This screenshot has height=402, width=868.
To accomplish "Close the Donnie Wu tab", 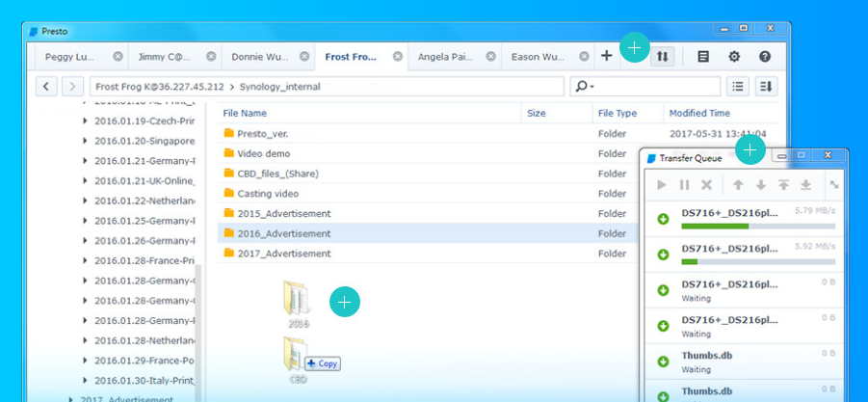I will point(304,57).
